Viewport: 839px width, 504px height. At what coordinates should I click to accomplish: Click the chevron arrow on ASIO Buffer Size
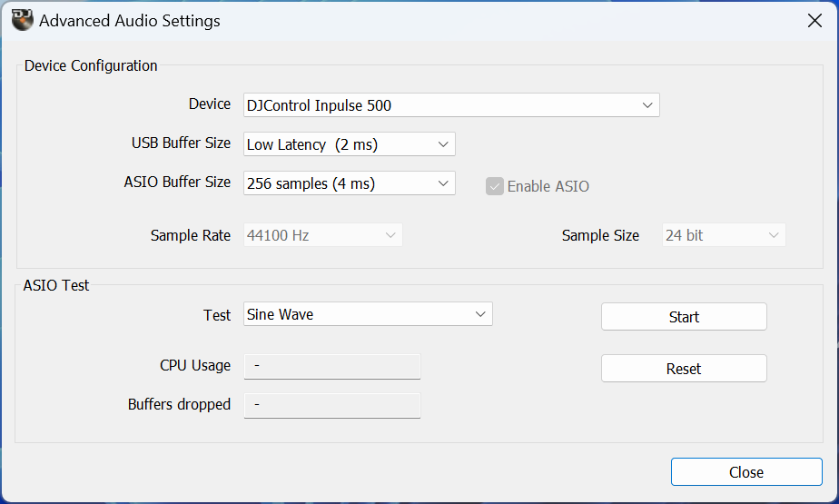[443, 183]
